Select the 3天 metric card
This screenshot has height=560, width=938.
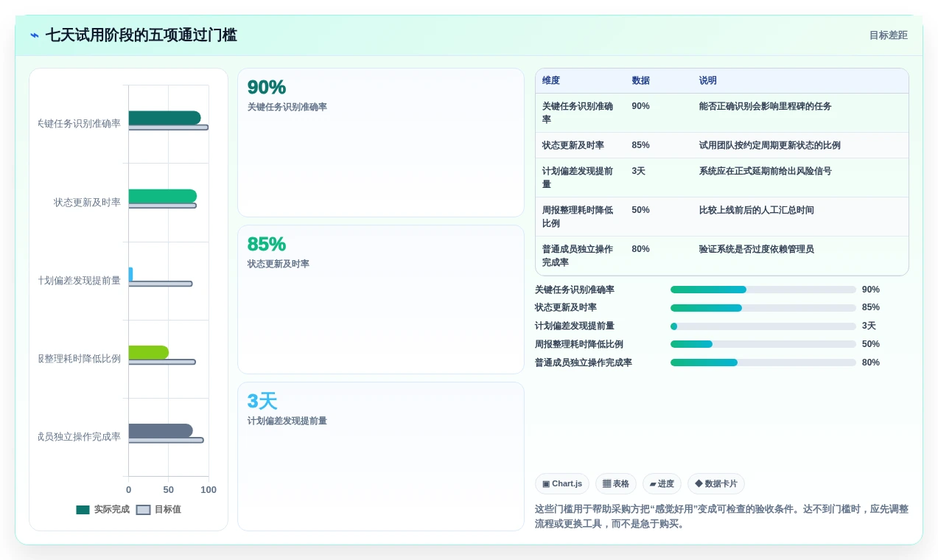[380, 456]
